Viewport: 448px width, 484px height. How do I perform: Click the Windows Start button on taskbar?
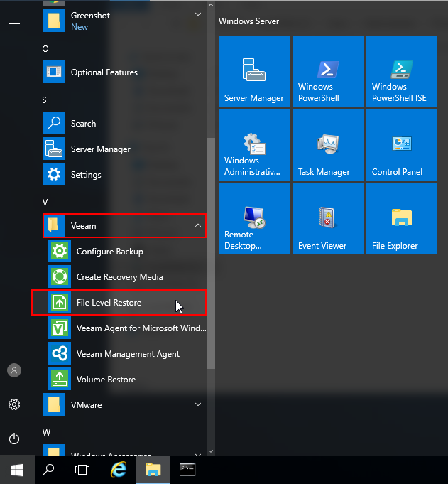point(17,470)
